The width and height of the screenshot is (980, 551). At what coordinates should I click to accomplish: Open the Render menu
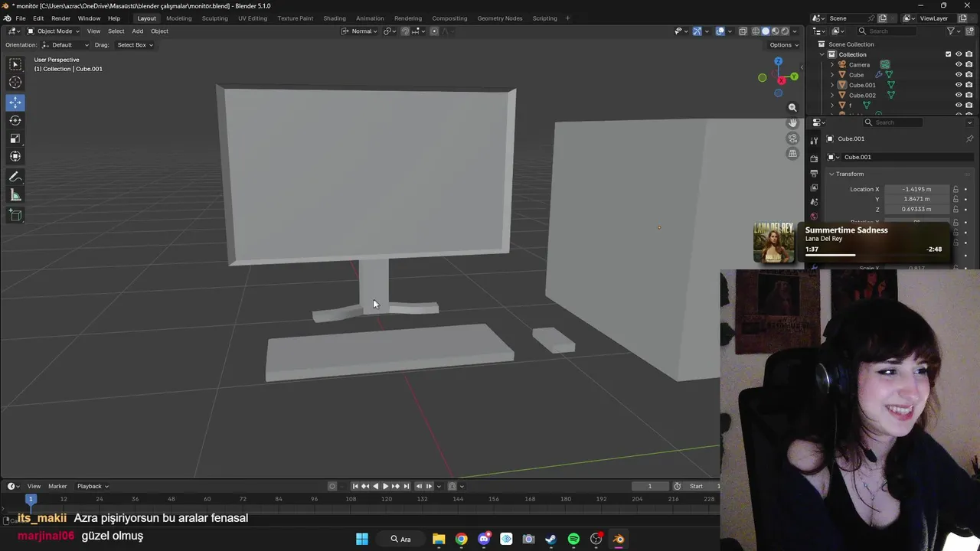pyautogui.click(x=60, y=18)
